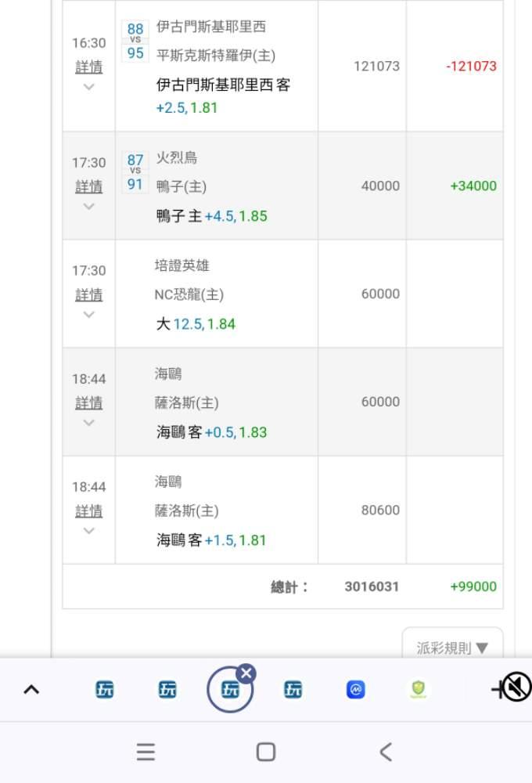
Task: Switch to the fourth browser tab icon
Action: (293, 690)
